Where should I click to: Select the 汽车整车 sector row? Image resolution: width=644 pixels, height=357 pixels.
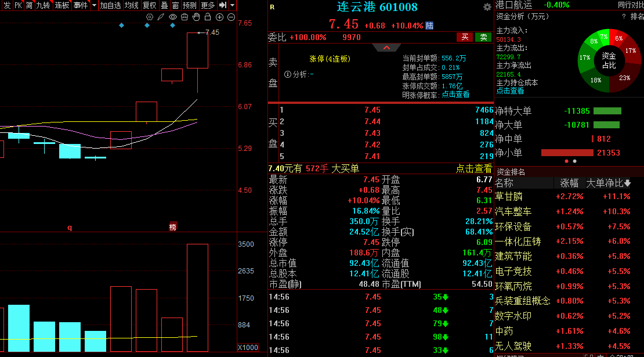[x=569, y=211]
